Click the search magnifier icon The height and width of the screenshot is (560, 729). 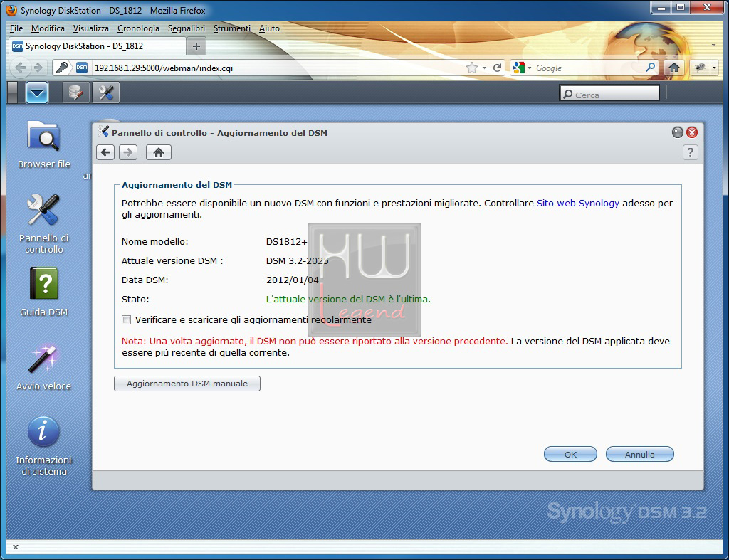(651, 68)
